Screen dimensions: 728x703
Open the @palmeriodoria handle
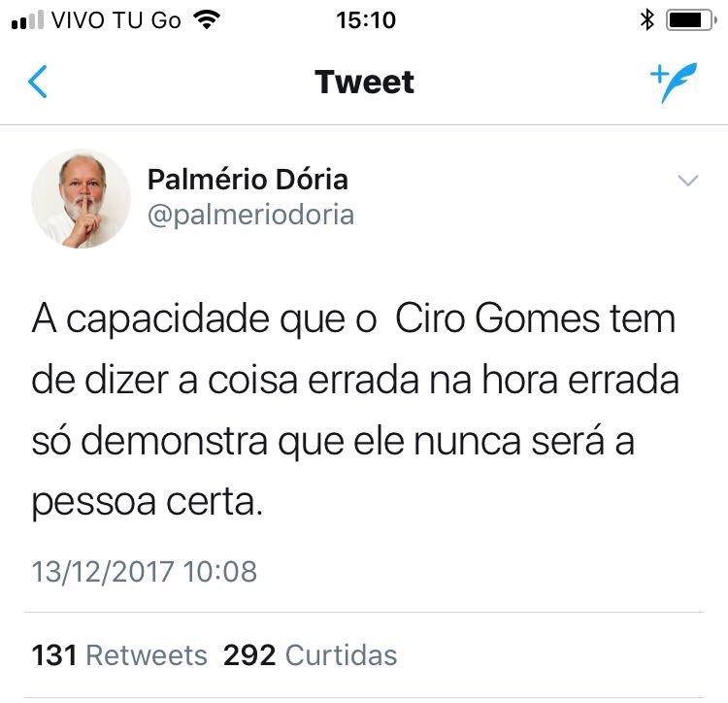[250, 215]
